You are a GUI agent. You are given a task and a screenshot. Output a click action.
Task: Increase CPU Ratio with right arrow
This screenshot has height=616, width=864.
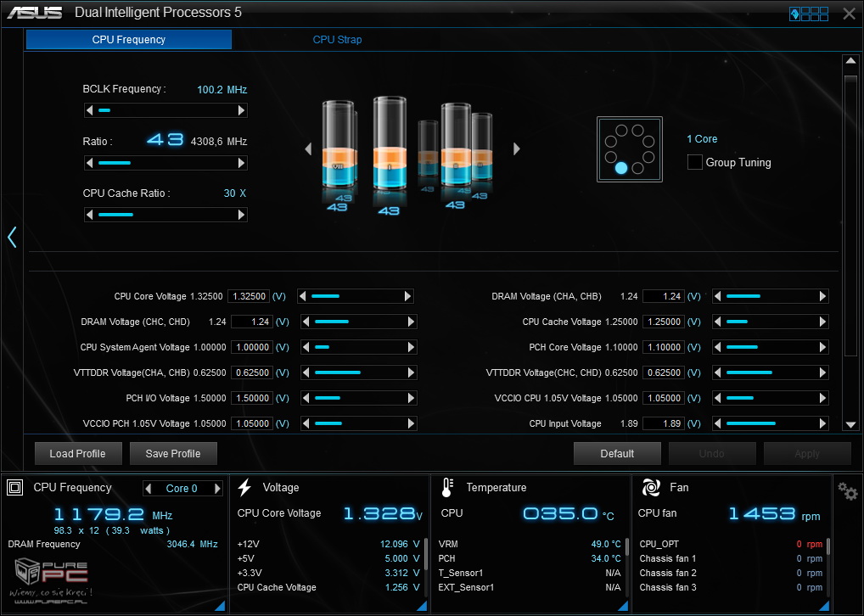(x=241, y=163)
